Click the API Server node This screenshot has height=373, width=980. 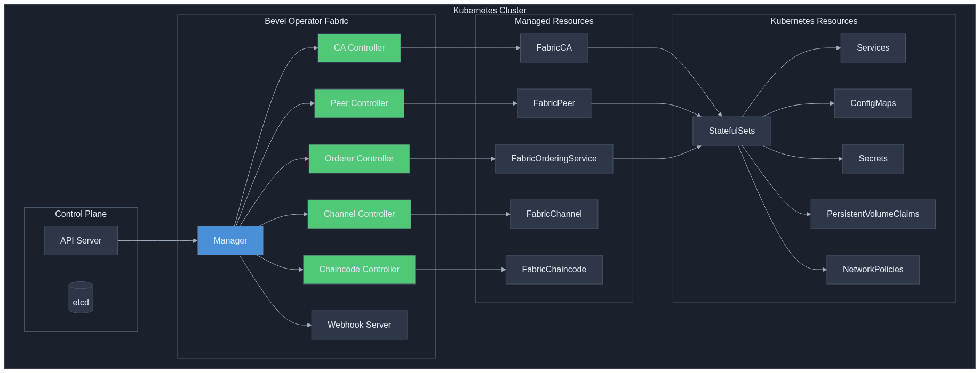(81, 240)
